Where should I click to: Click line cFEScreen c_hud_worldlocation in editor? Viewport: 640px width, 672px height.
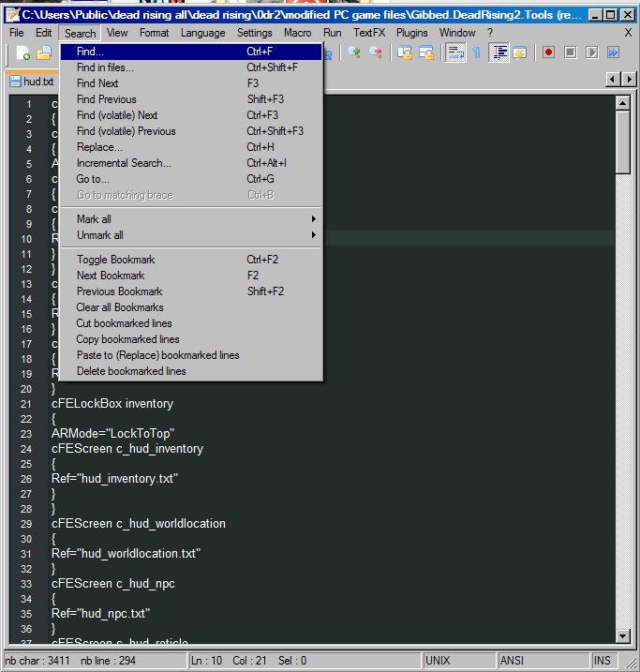[139, 524]
